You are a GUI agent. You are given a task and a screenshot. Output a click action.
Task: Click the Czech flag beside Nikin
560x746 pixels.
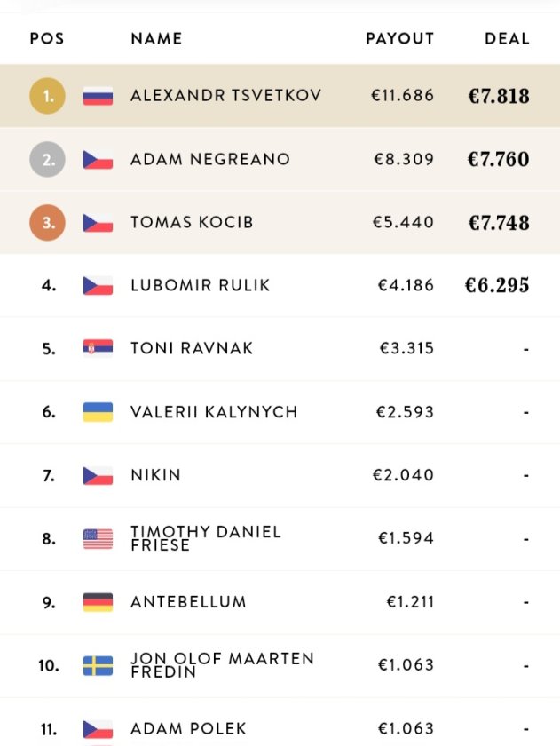coord(98,475)
